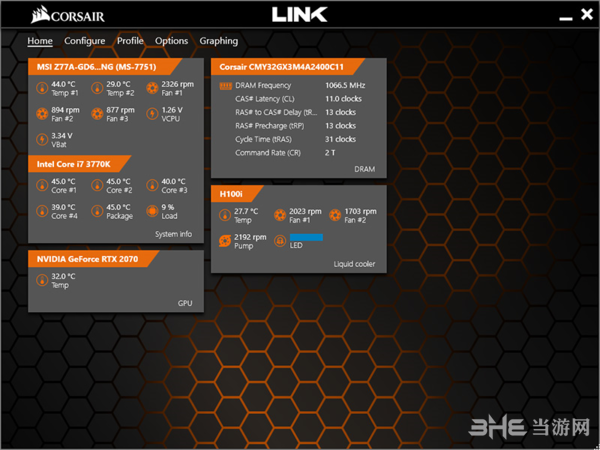Click the H100i Temp thermometer icon
600x450 pixels.
[x=225, y=215]
